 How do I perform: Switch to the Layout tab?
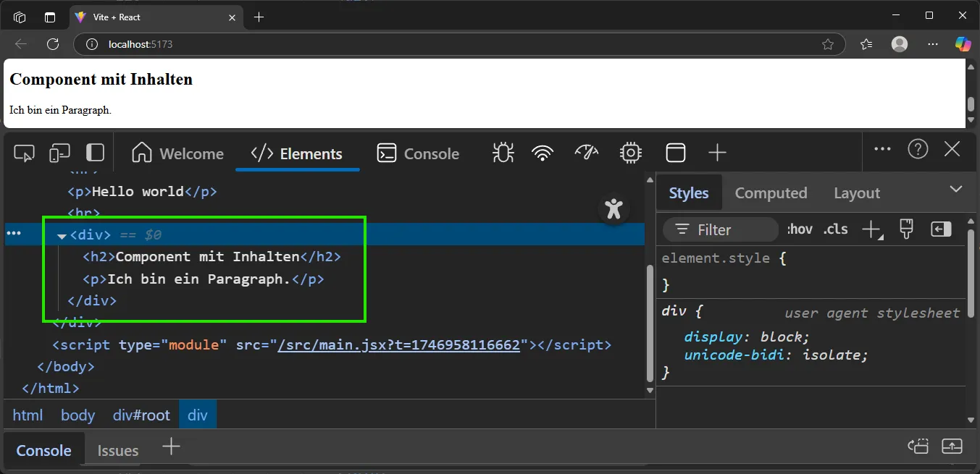tap(856, 193)
